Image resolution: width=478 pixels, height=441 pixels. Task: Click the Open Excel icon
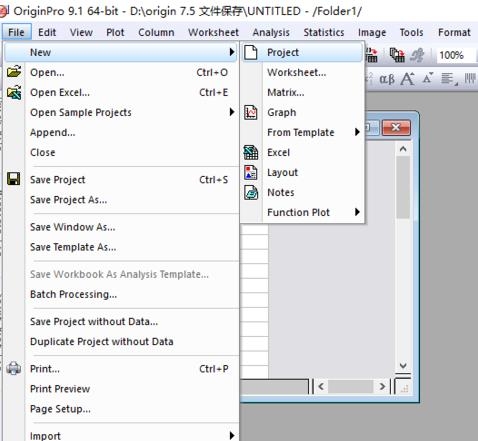(x=14, y=92)
